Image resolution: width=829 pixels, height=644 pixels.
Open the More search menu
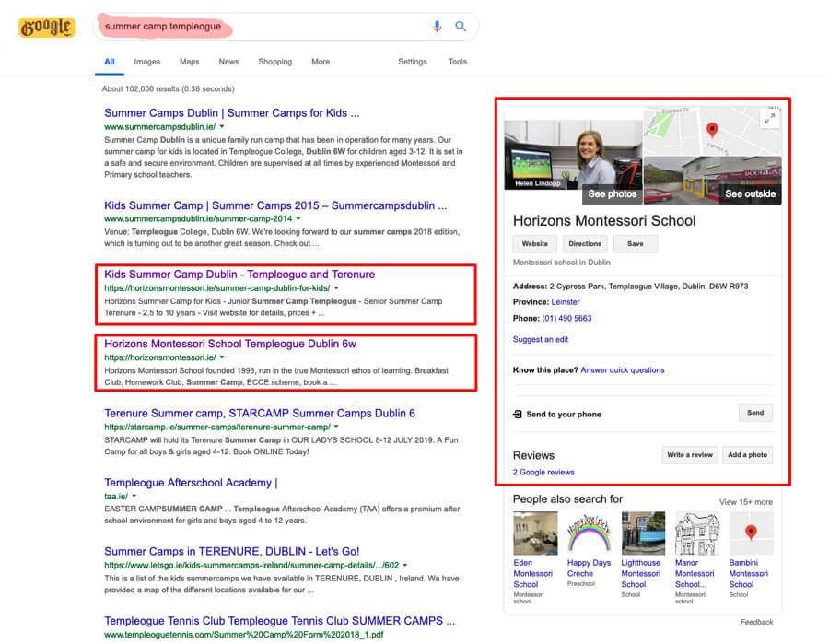tap(321, 62)
